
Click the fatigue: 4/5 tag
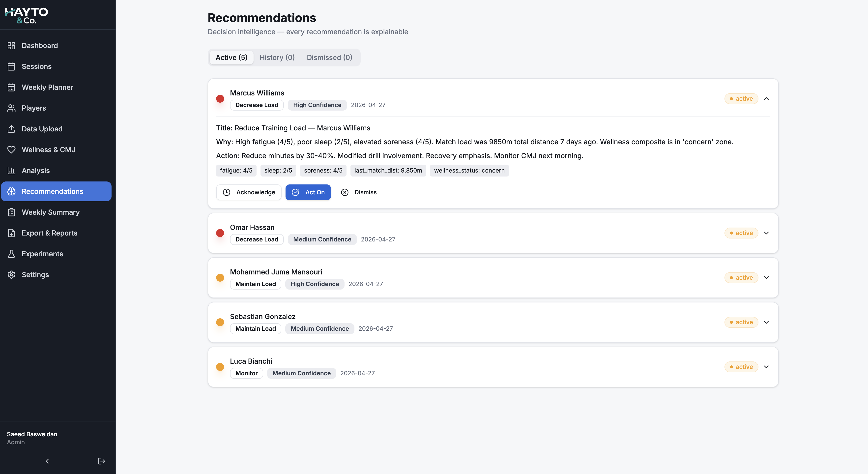236,171
